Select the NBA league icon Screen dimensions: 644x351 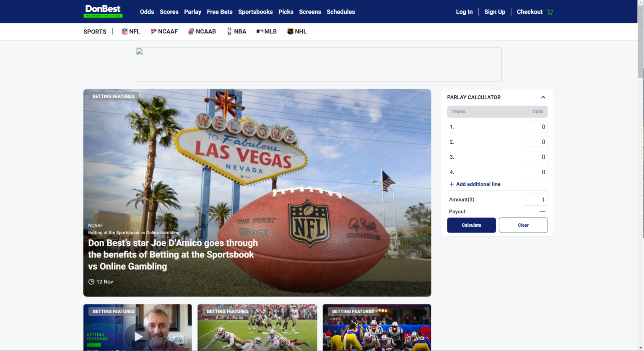click(229, 31)
